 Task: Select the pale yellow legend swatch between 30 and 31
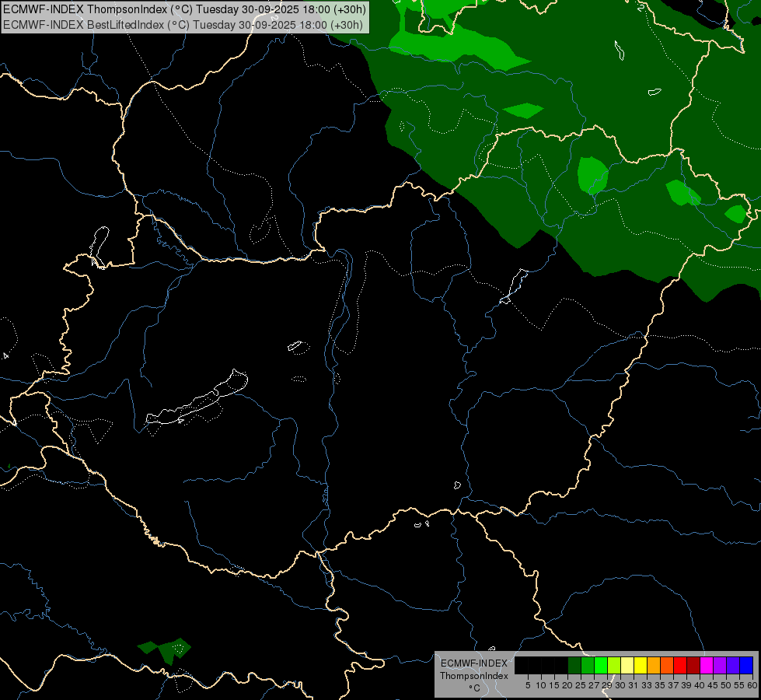[x=627, y=665]
